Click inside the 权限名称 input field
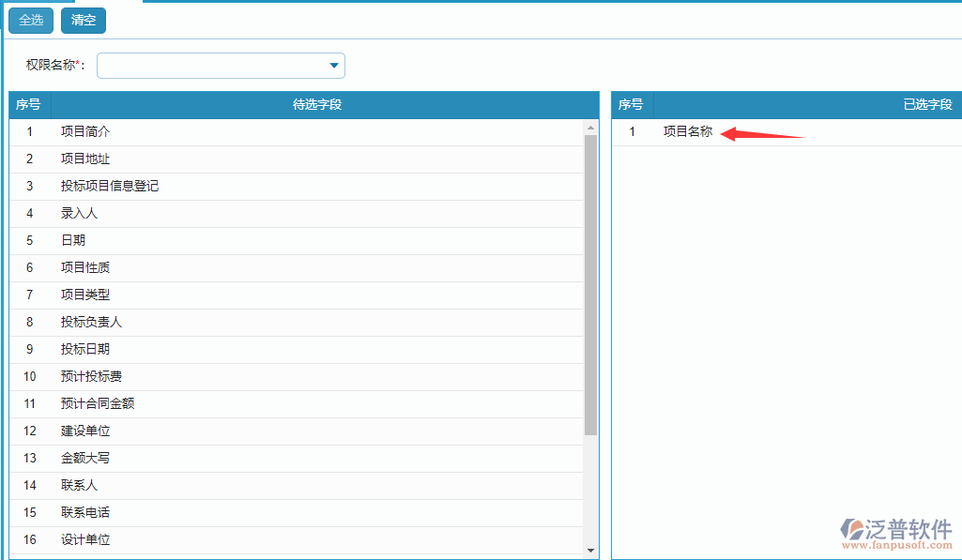Screen dimensions: 962x560 pos(206,66)
